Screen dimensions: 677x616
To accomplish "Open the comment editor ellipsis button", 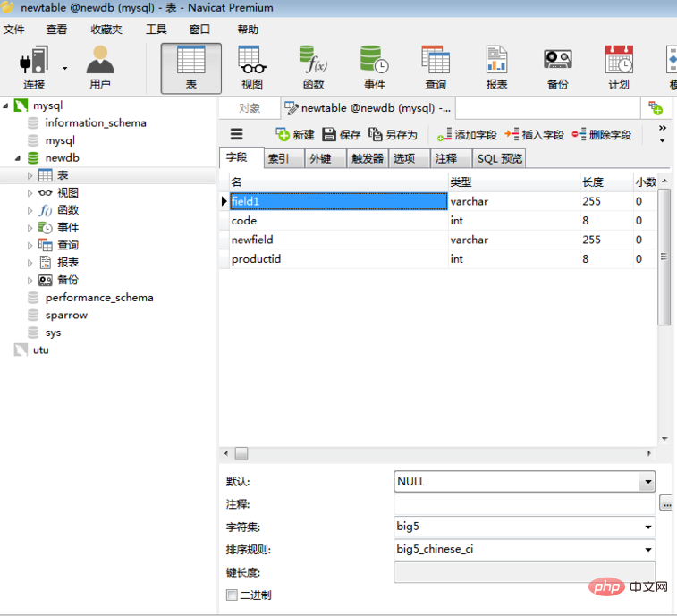I will coord(666,502).
